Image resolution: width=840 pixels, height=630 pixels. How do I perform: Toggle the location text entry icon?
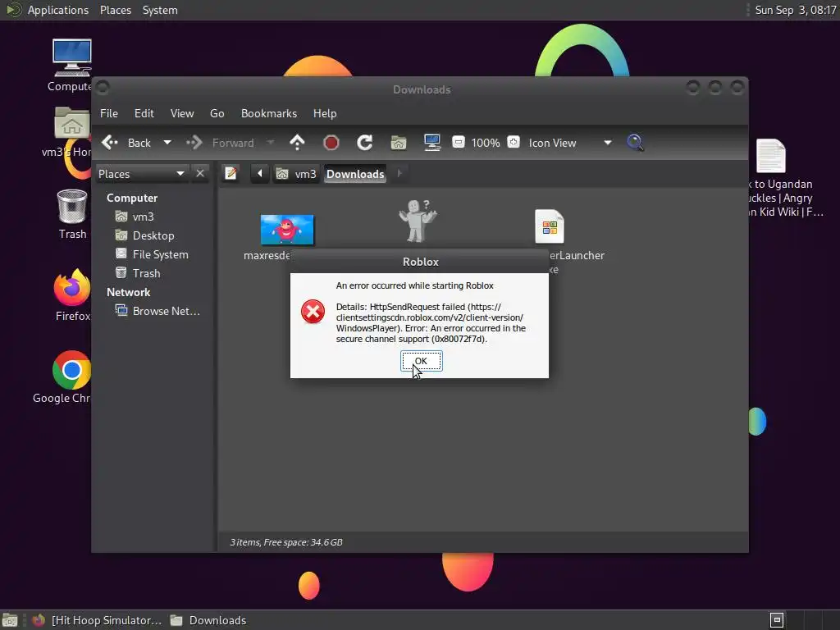pyautogui.click(x=231, y=174)
